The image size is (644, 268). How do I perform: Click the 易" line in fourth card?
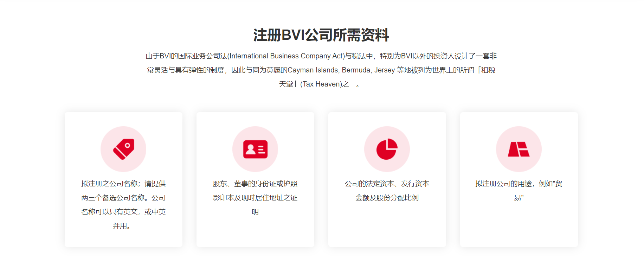pos(519,198)
